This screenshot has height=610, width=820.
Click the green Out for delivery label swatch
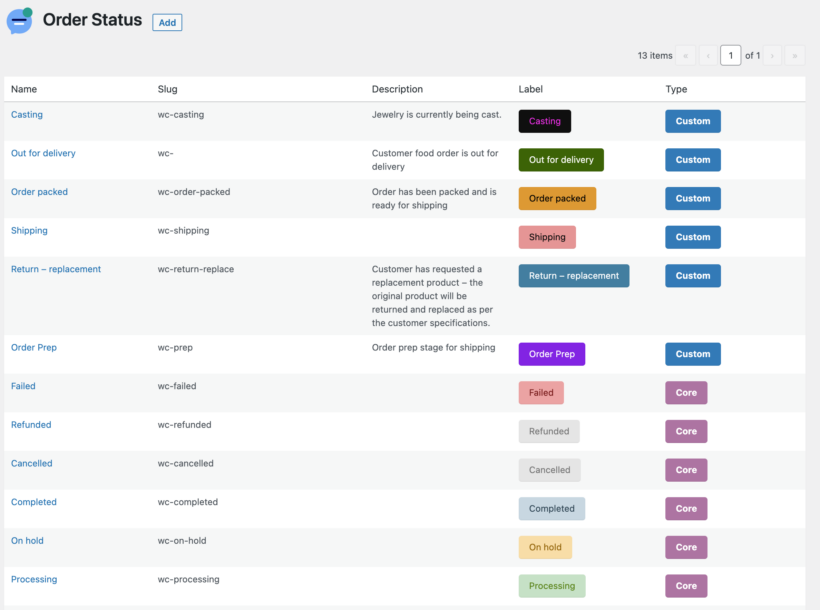[559, 159]
